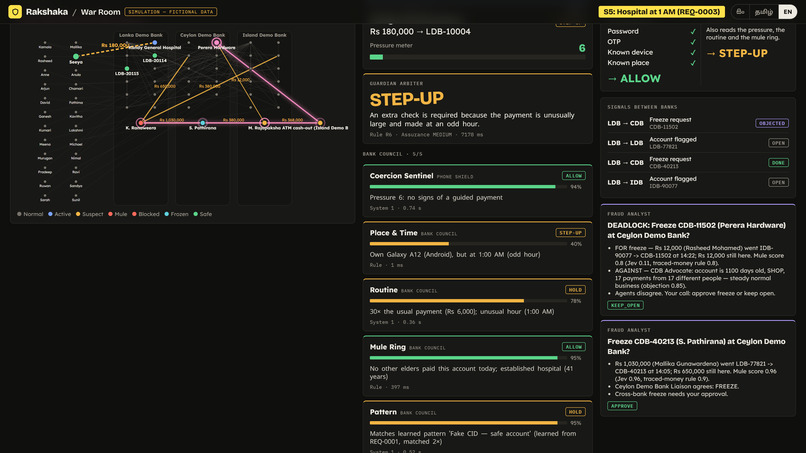Click the Normal legend dot
806x453 pixels.
[19, 214]
